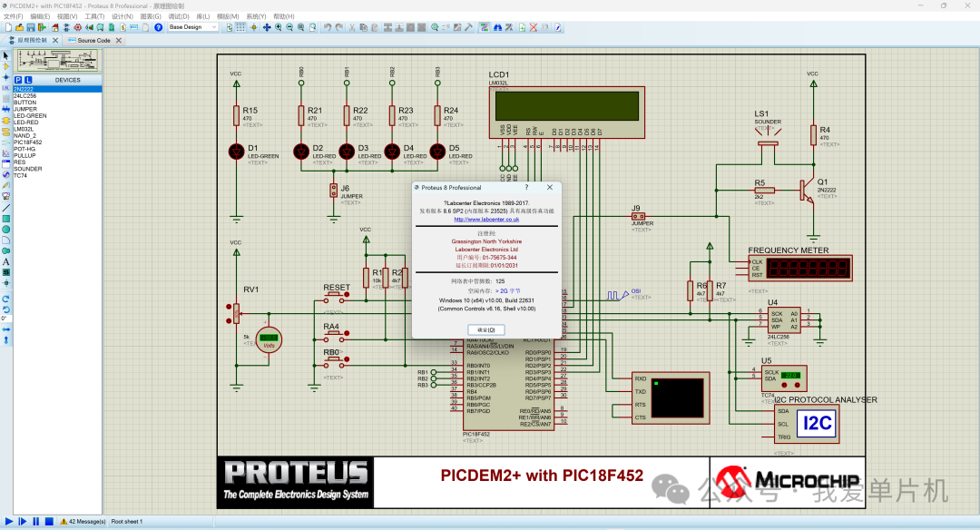Select the 2D Graphics Line tool
The height and width of the screenshot is (530, 980).
pos(6,208)
